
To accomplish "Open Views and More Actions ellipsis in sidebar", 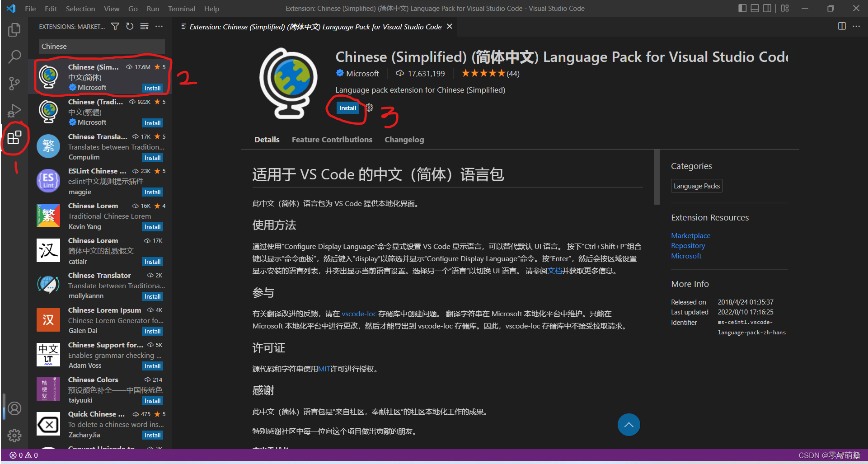I will 159,27.
